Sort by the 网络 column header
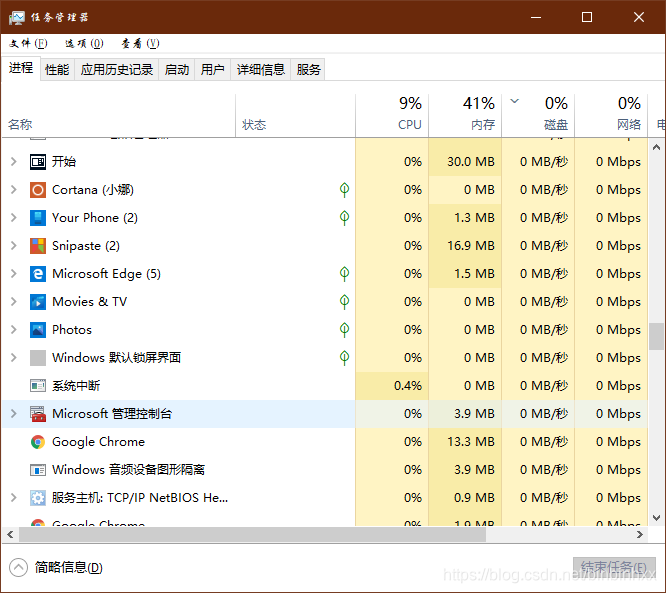The image size is (666, 593). pos(611,116)
